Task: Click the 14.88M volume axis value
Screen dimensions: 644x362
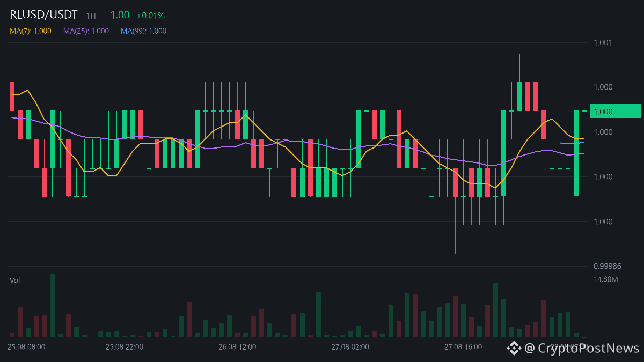Action: click(606, 279)
